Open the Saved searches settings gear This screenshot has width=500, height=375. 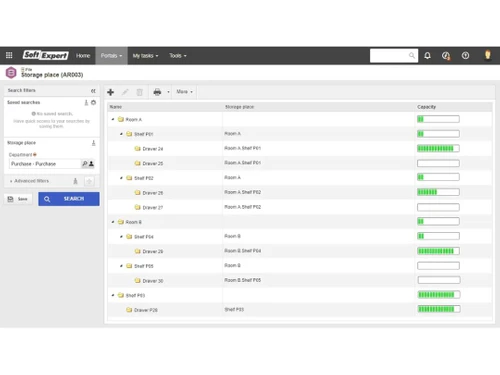(93, 102)
